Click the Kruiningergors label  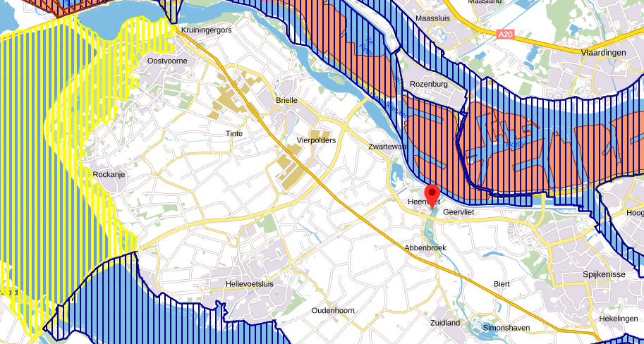(x=206, y=30)
